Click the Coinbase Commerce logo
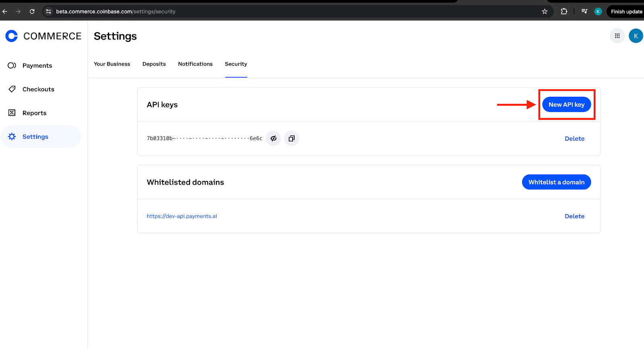The image size is (644, 349). 43,36
